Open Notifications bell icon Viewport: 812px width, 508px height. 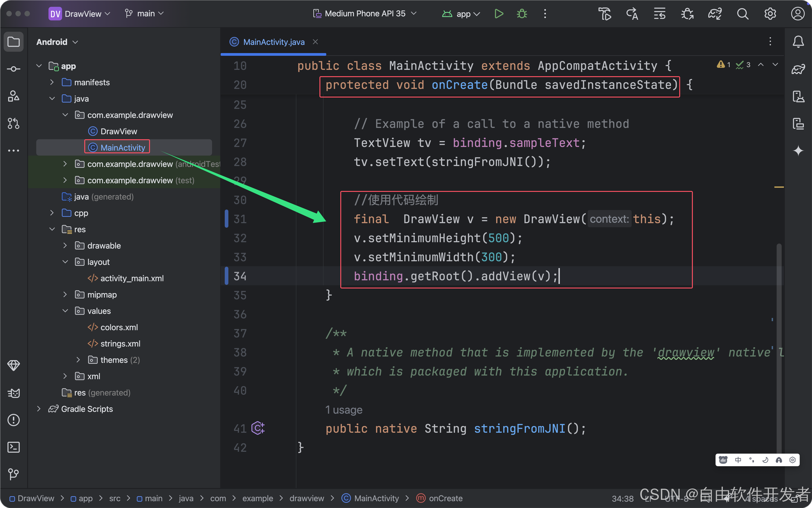798,42
